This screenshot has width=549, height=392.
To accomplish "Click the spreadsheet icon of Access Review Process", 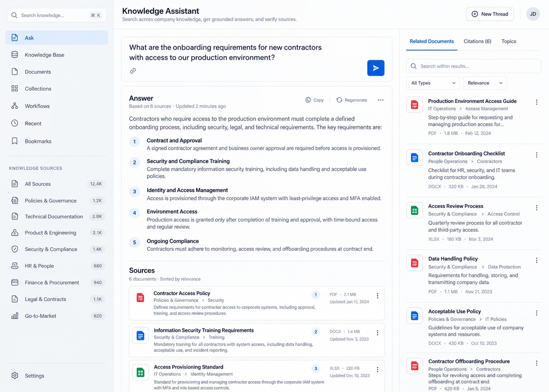I will [414, 211].
